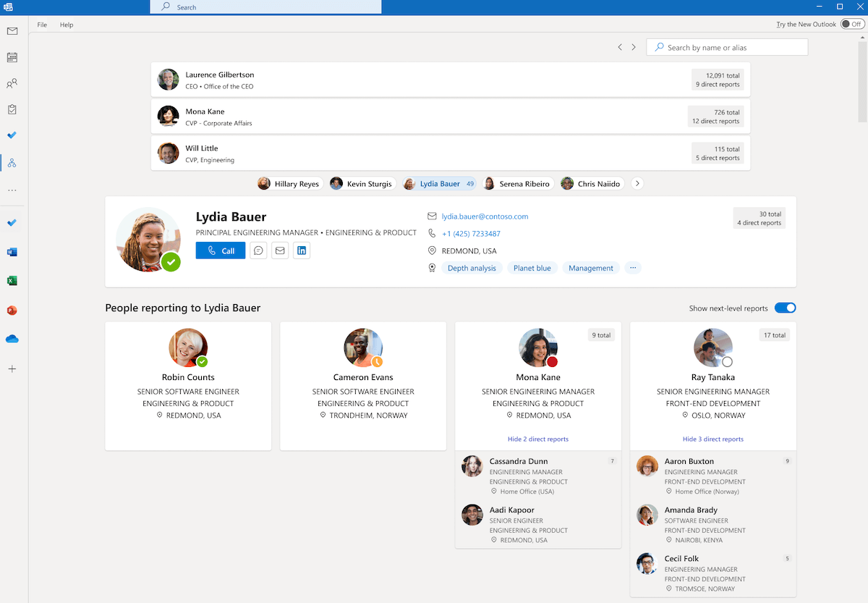The width and height of the screenshot is (868, 603).
Task: Select the org chart icon in the sidebar
Action: coord(12,163)
